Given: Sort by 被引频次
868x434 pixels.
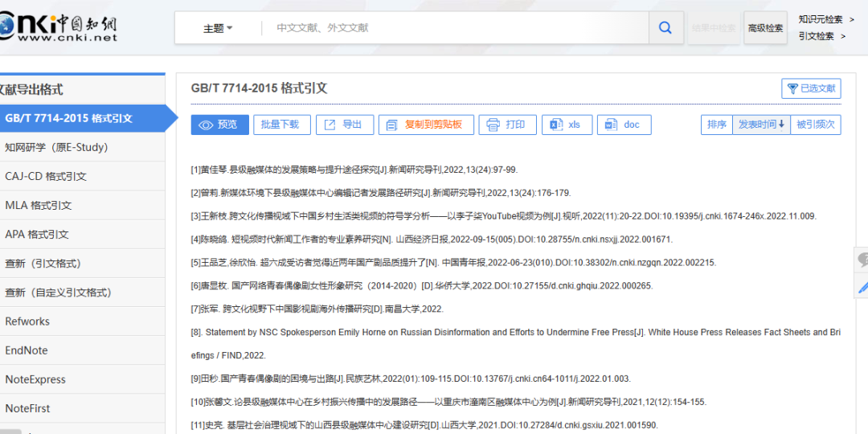Looking at the screenshot, I should pyautogui.click(x=816, y=125).
